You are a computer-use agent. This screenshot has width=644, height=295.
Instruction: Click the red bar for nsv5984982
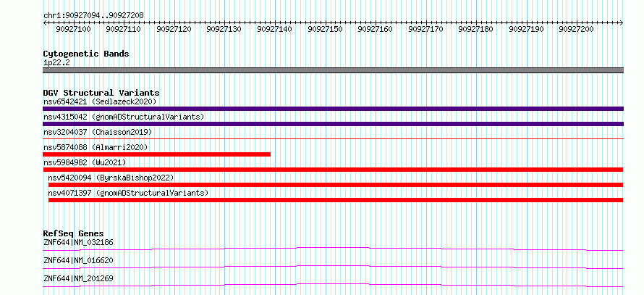[x=333, y=170]
